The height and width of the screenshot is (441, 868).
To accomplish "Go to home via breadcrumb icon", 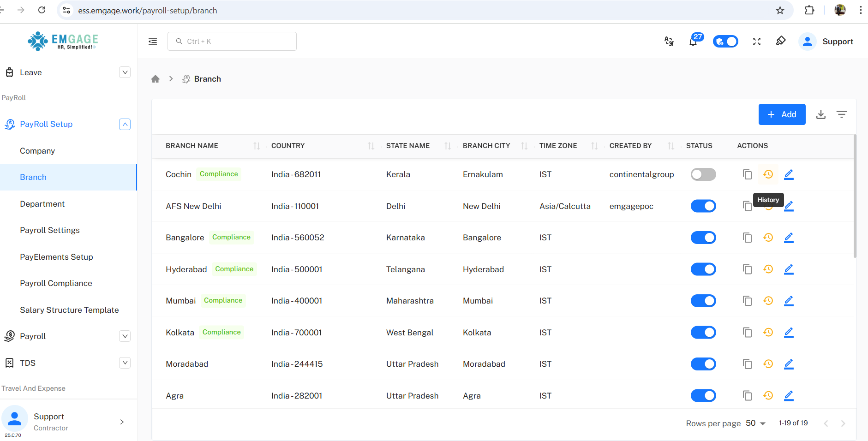I will pos(156,79).
